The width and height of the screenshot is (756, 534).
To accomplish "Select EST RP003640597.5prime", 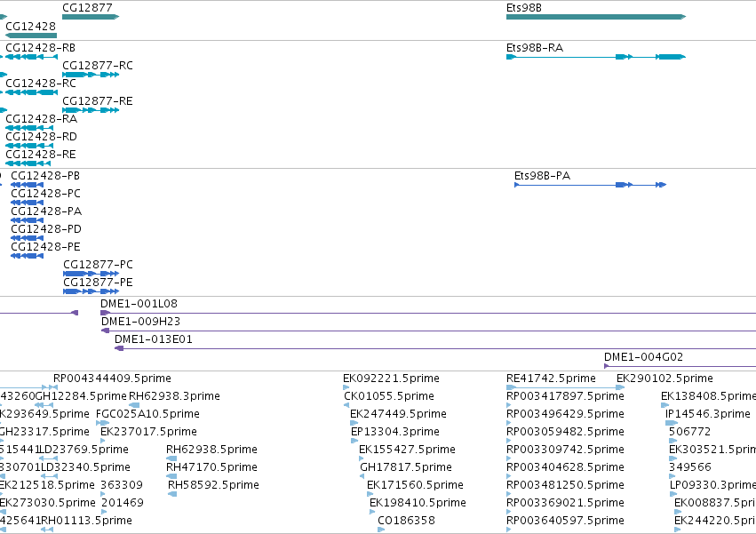I will pos(565,521).
